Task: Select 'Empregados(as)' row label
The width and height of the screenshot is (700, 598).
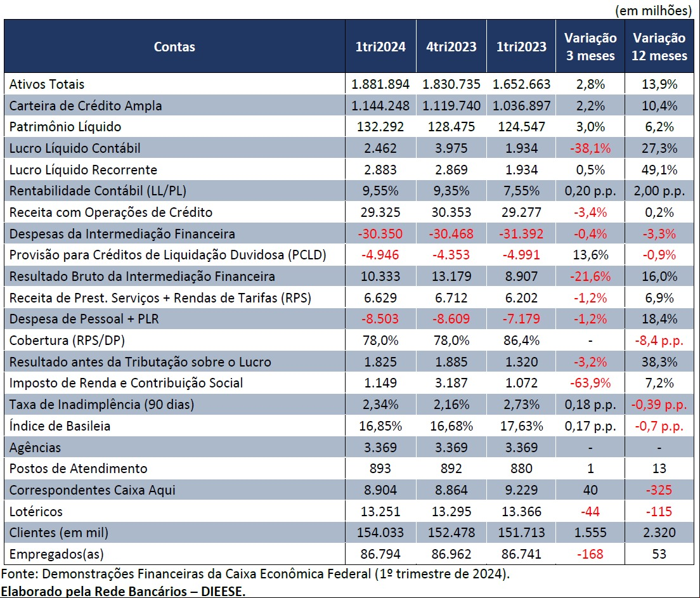Action: pos(56,554)
